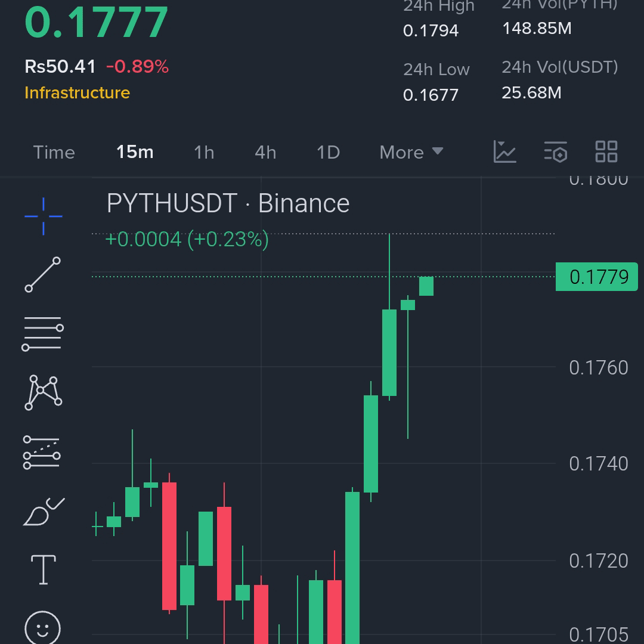Viewport: 644px width, 644px height.
Task: Click the PYTHUSDT · Binance chart title
Action: click(228, 203)
